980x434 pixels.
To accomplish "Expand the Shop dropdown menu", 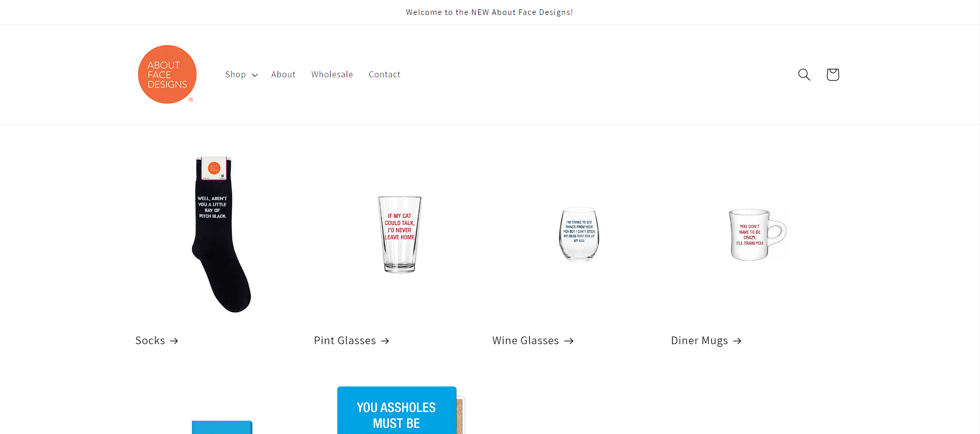I will pos(241,74).
